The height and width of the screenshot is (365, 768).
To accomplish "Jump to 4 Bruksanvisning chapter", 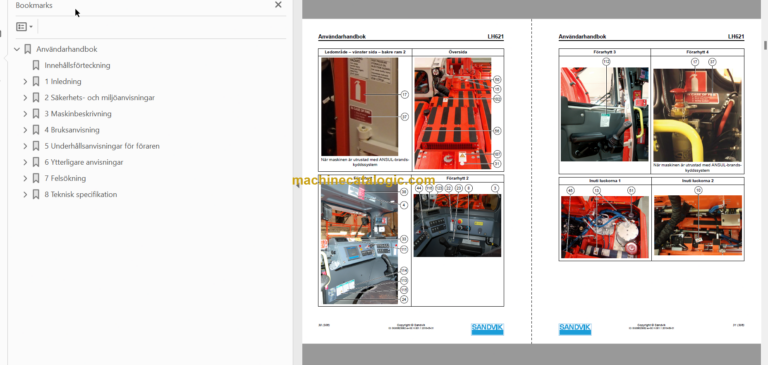I will point(72,130).
